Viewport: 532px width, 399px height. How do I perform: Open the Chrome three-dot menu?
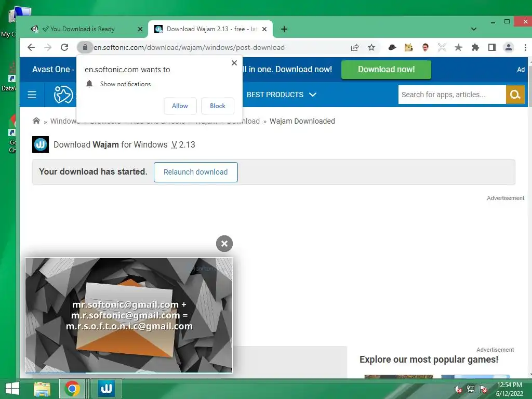click(525, 47)
